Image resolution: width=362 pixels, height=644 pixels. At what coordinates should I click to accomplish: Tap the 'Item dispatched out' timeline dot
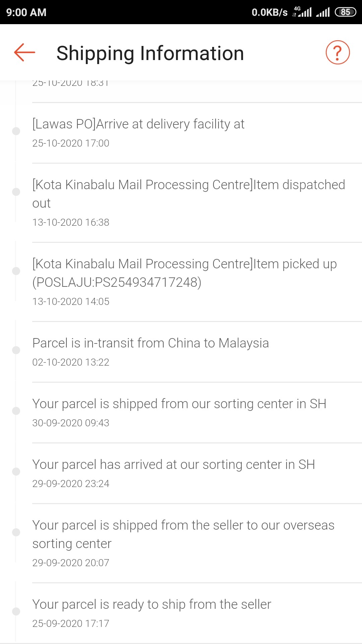(x=16, y=192)
